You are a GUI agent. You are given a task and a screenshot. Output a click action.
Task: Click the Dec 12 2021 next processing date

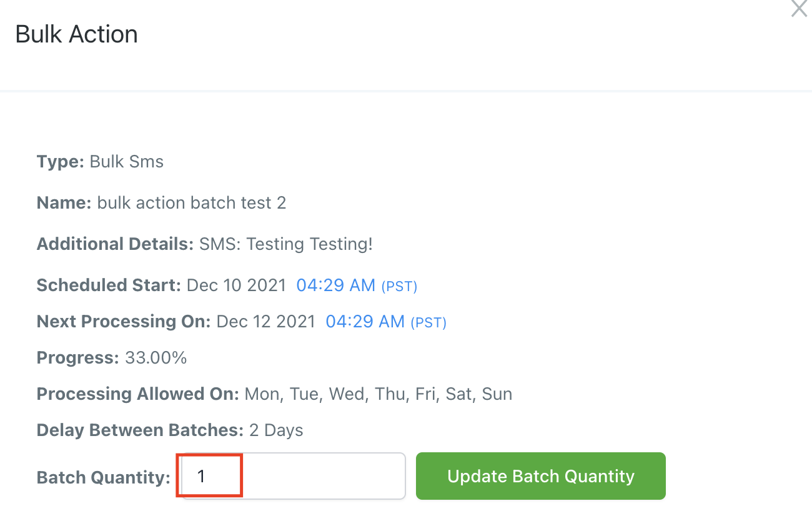tap(265, 322)
